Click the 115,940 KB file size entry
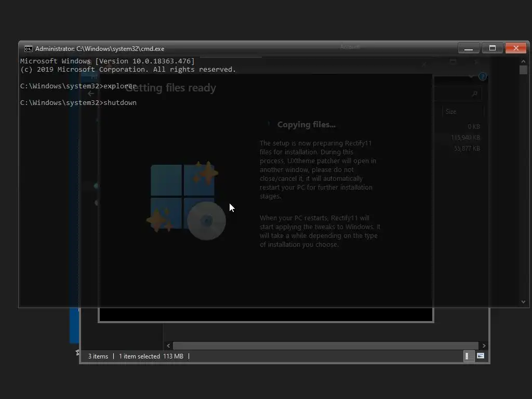Screen dimensions: 532x399 pos(465,137)
